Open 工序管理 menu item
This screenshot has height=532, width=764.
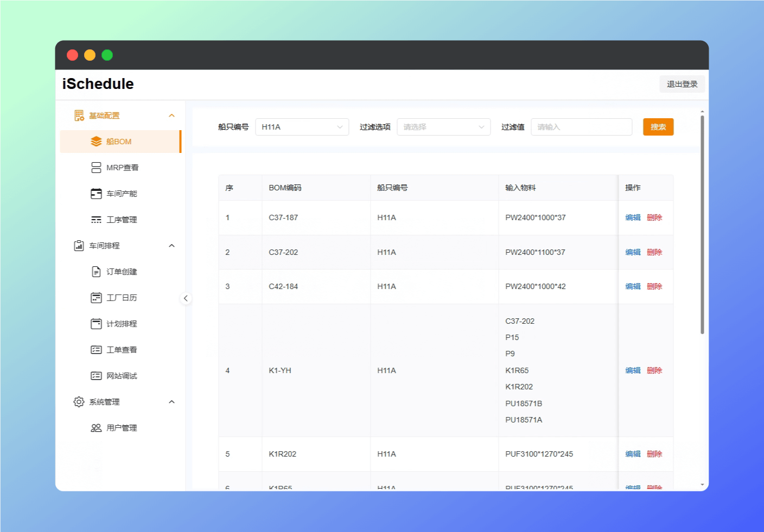click(120, 220)
